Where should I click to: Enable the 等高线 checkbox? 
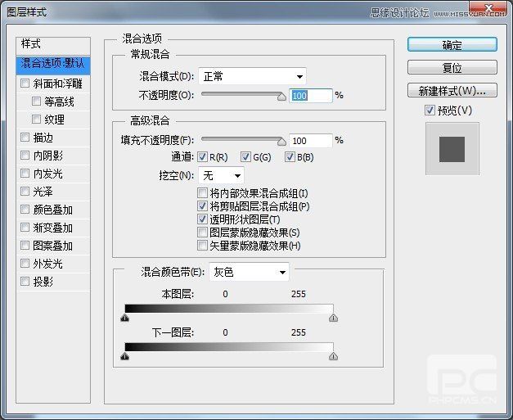(36, 102)
